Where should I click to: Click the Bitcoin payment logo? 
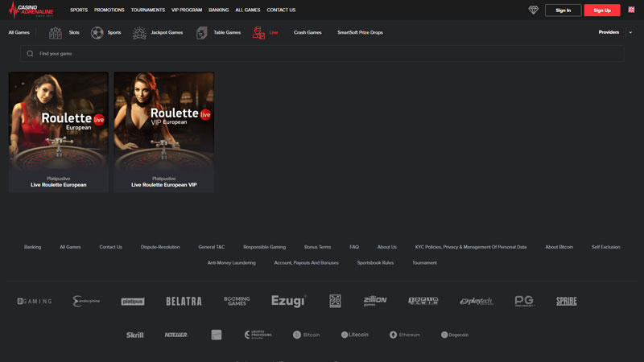point(307,335)
